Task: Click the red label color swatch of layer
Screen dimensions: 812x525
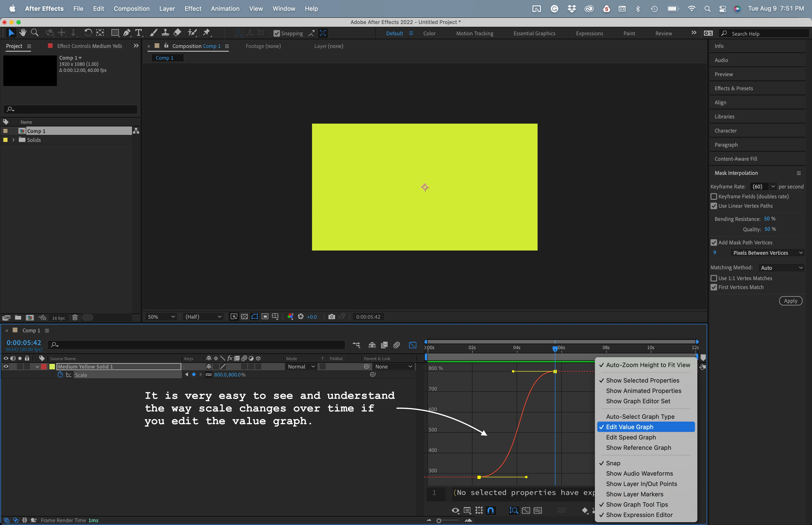Action: [x=44, y=366]
